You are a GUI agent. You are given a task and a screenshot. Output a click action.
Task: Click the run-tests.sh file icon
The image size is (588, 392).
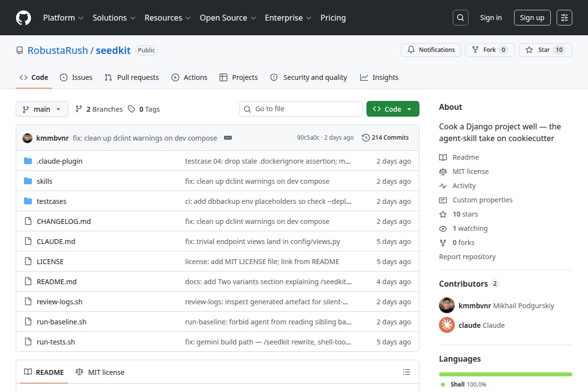28,342
